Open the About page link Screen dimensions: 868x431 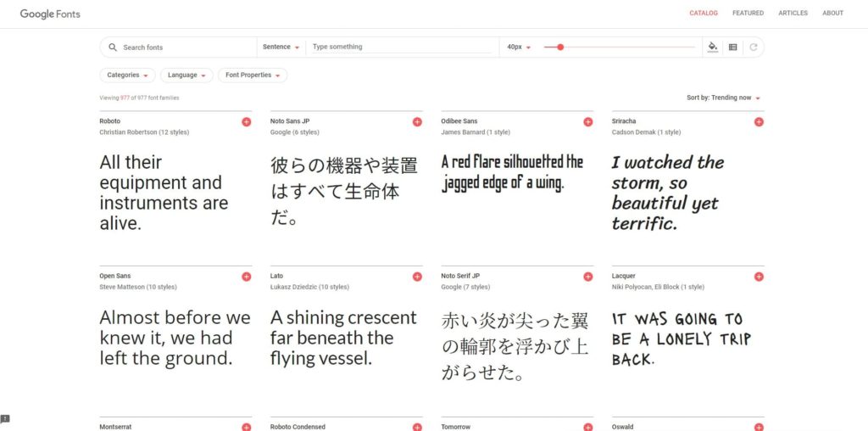click(x=832, y=14)
